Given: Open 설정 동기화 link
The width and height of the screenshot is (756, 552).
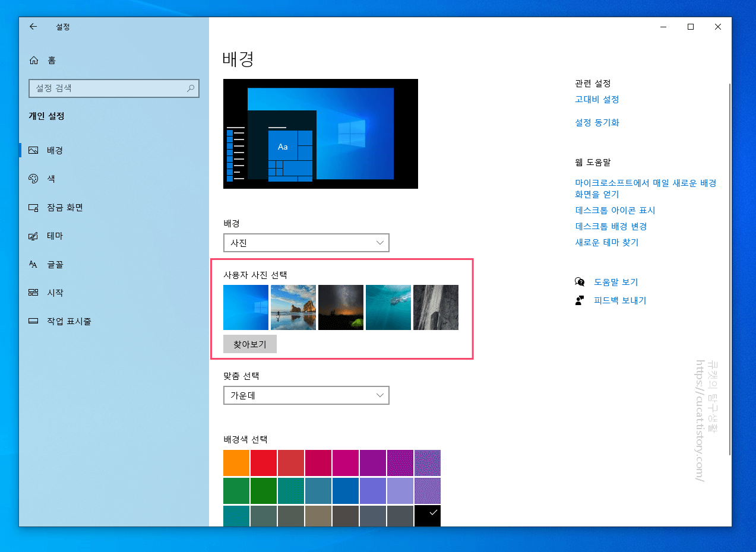Looking at the screenshot, I should tap(597, 122).
